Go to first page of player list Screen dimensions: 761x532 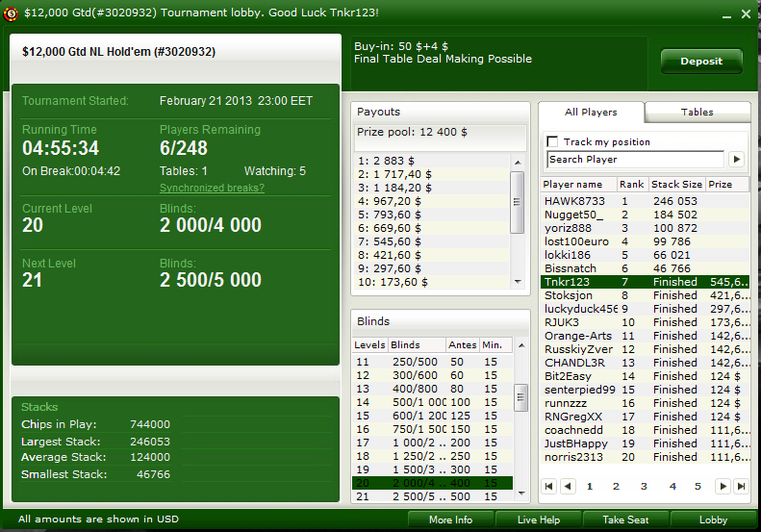coord(549,486)
